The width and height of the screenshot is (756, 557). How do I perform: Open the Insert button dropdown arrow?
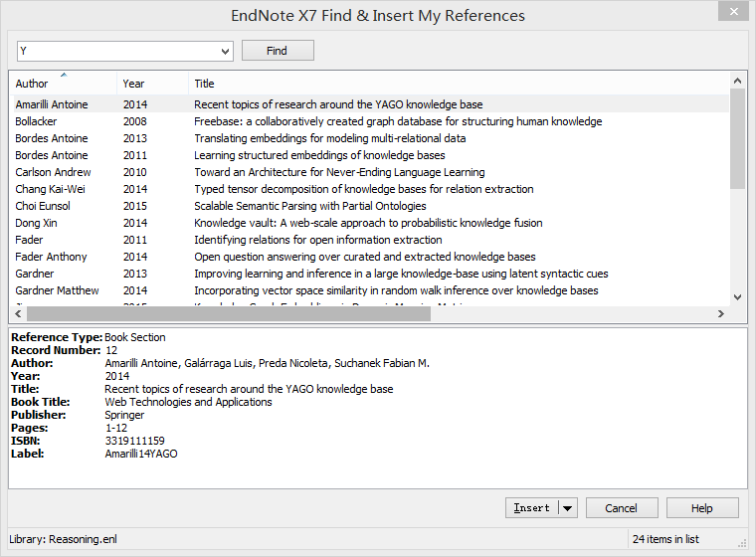click(x=568, y=508)
